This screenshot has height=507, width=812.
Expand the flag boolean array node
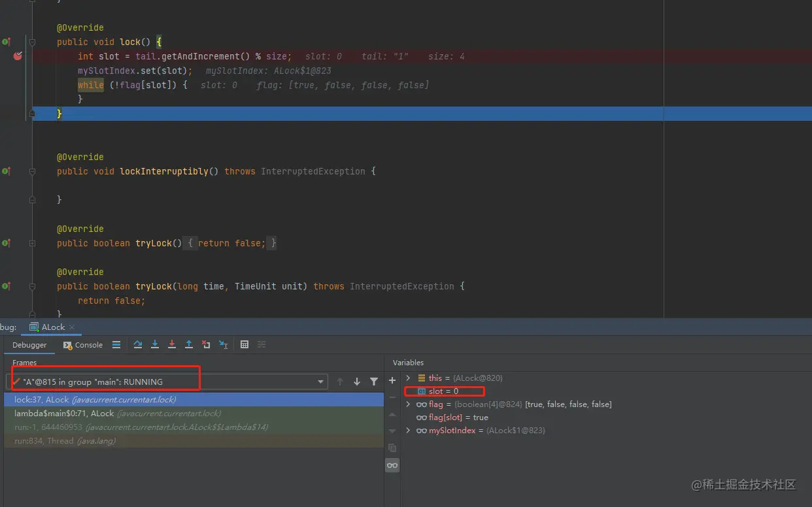click(x=409, y=404)
